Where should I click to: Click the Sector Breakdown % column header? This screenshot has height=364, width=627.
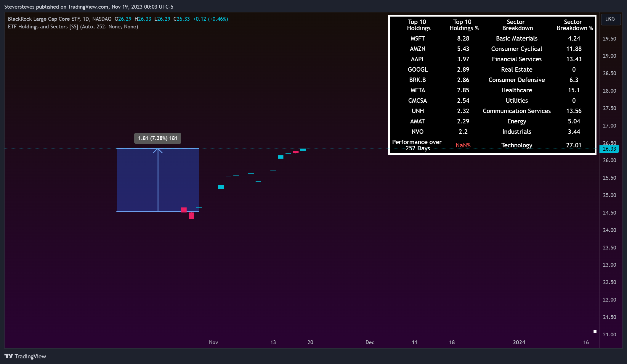575,25
